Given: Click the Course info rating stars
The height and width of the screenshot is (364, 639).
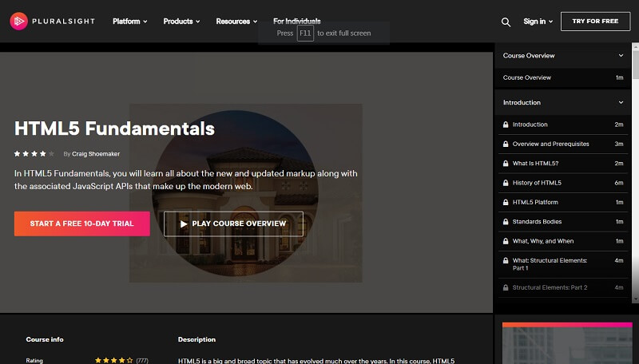Looking at the screenshot, I should coord(113,360).
